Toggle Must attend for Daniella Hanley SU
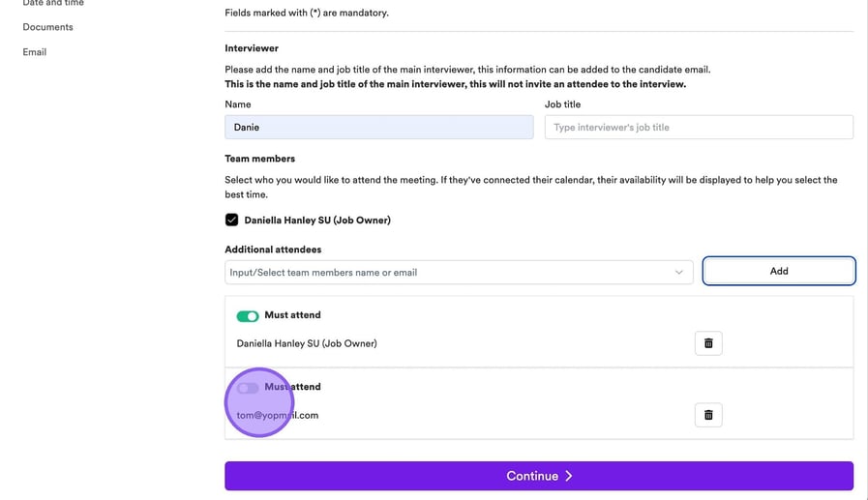This screenshot has height=500, width=868. point(248,315)
